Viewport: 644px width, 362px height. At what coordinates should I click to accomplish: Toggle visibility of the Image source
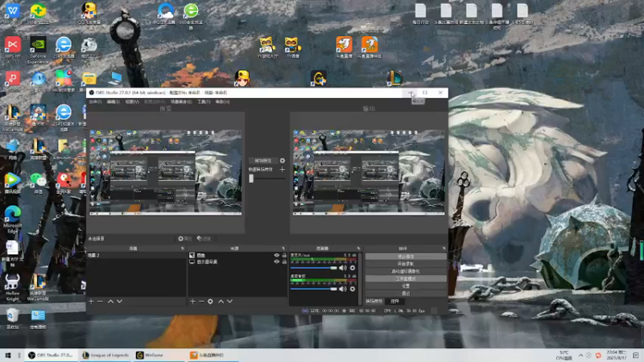pos(276,255)
